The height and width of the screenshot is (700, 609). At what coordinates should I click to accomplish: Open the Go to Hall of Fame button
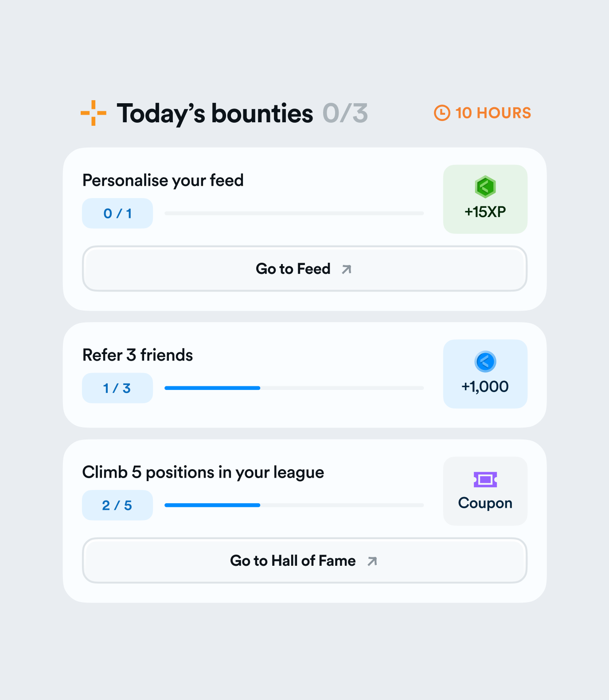304,561
